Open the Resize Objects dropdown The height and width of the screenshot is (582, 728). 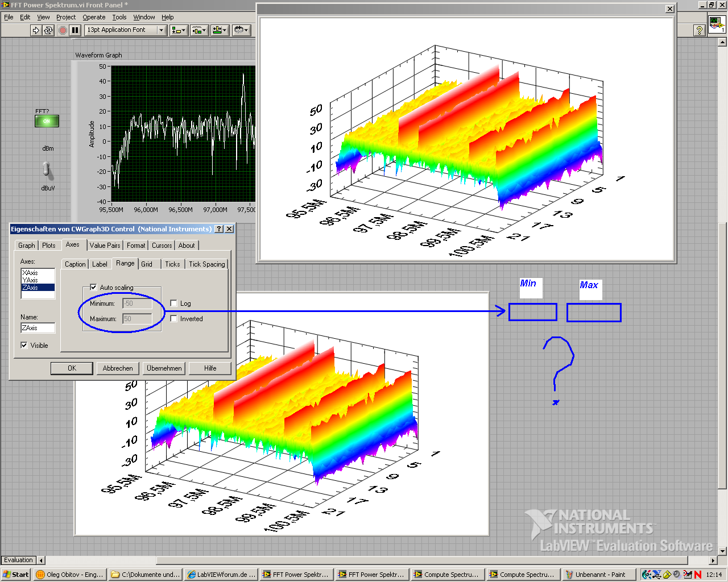click(220, 30)
